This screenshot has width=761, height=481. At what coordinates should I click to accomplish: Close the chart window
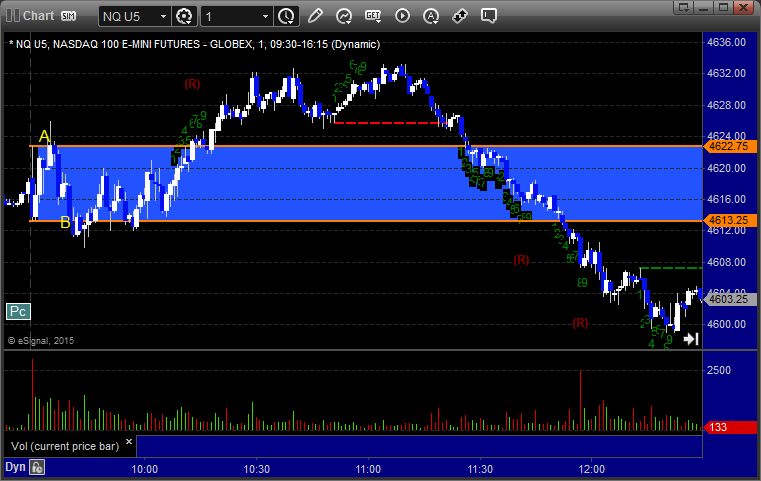(x=743, y=7)
